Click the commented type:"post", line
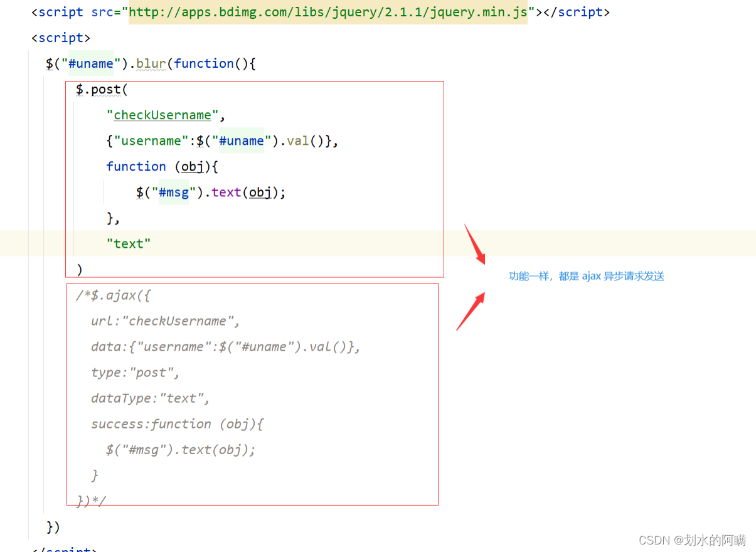The height and width of the screenshot is (552, 756). click(x=136, y=372)
